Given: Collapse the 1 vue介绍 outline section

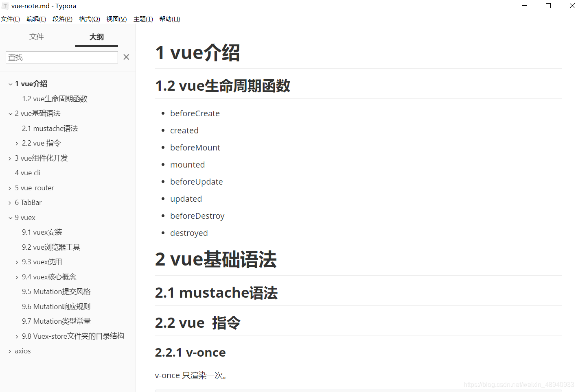Looking at the screenshot, I should 10,84.
